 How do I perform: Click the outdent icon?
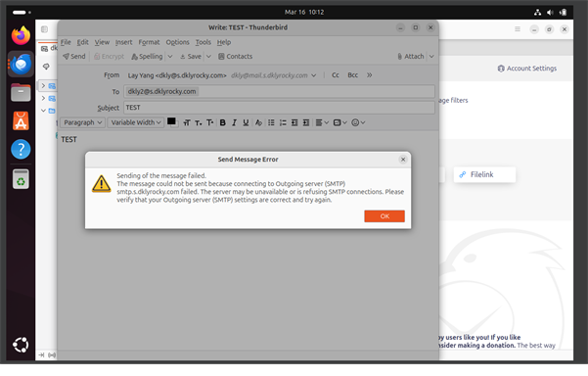tap(294, 122)
